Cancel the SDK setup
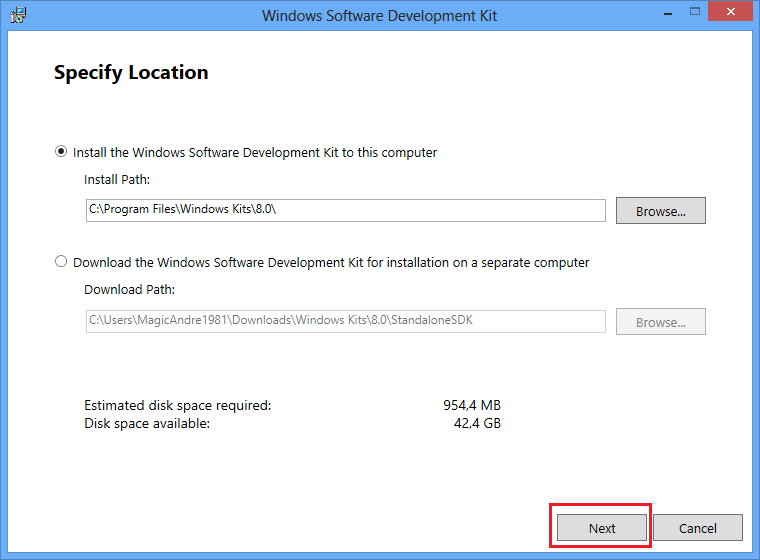 point(697,528)
